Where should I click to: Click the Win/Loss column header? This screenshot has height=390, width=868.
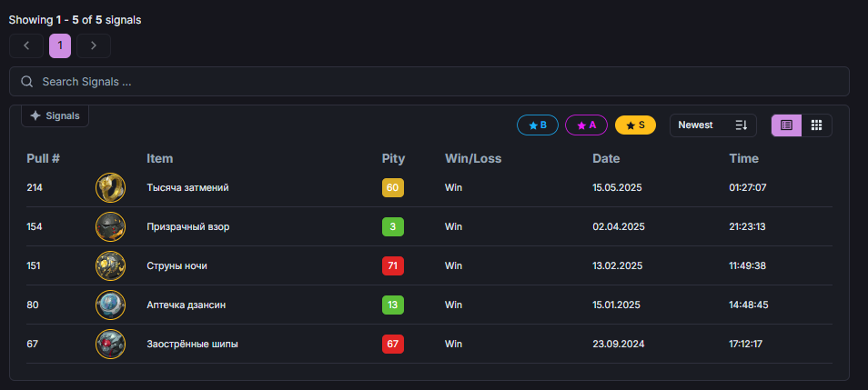pyautogui.click(x=473, y=158)
